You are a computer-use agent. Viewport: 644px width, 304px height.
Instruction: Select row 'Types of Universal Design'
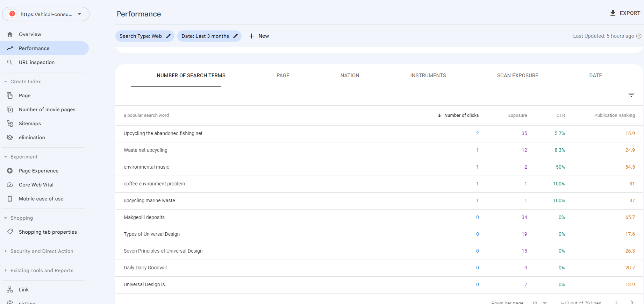(x=379, y=234)
